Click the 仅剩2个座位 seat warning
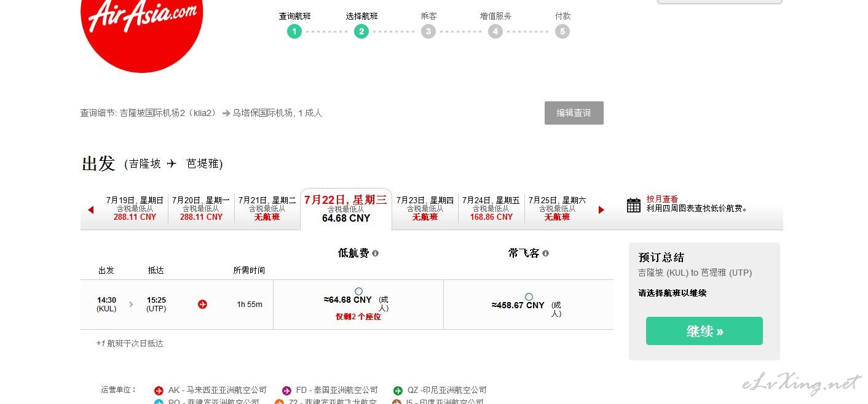 pyautogui.click(x=358, y=317)
